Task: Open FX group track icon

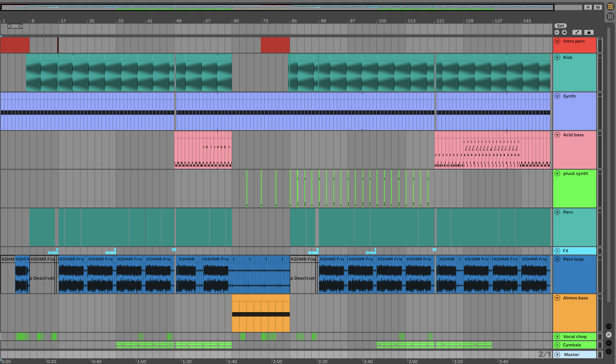Action: coord(557,251)
